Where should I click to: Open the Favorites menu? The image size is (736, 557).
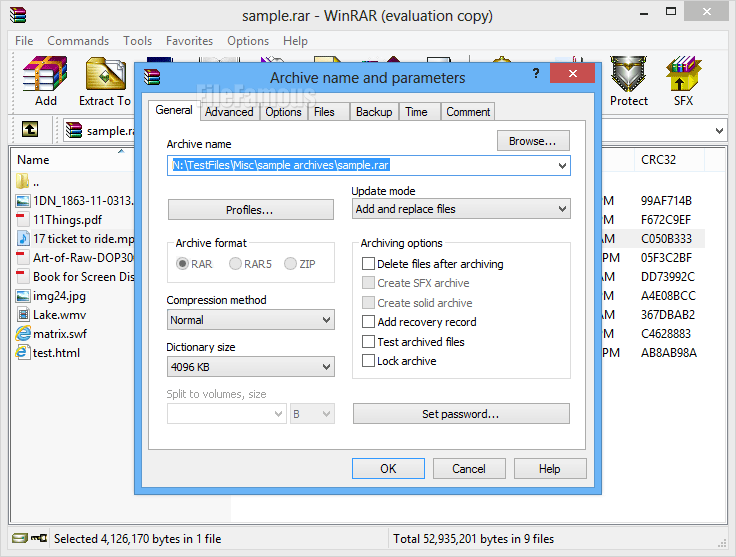coord(189,41)
